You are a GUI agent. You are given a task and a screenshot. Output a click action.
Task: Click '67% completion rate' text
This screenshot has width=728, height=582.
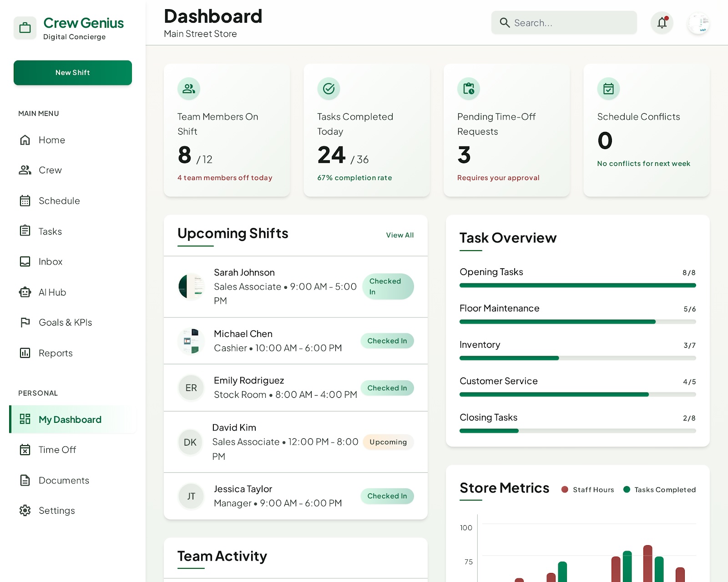pos(354,178)
